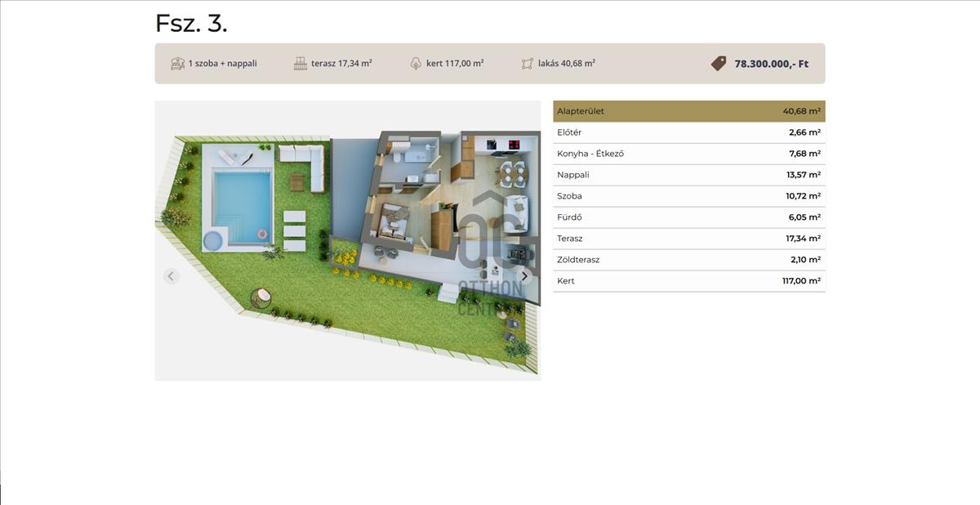Select the Fürdő row in area list
This screenshot has height=505, width=980.
click(x=688, y=217)
